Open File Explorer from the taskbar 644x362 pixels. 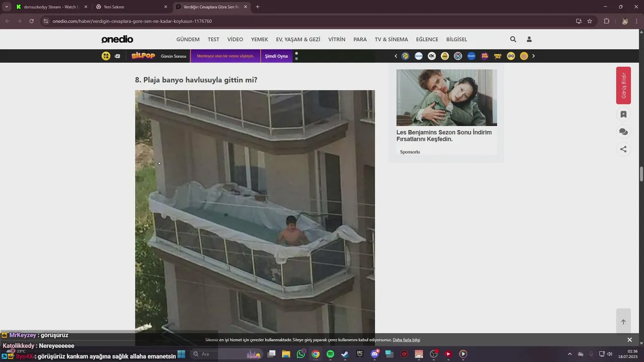pyautogui.click(x=286, y=354)
